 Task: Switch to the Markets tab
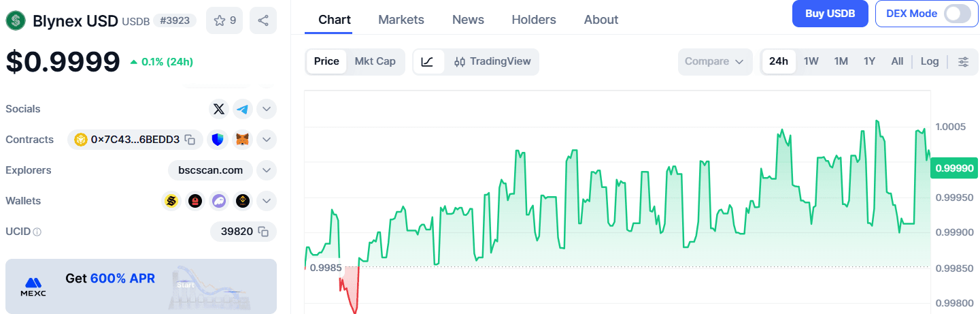[401, 20]
